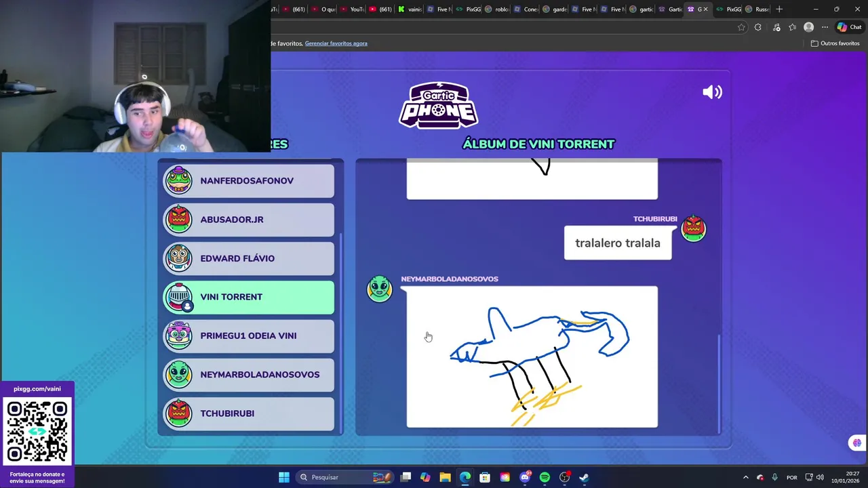Open Steam from the taskbar

point(584,477)
